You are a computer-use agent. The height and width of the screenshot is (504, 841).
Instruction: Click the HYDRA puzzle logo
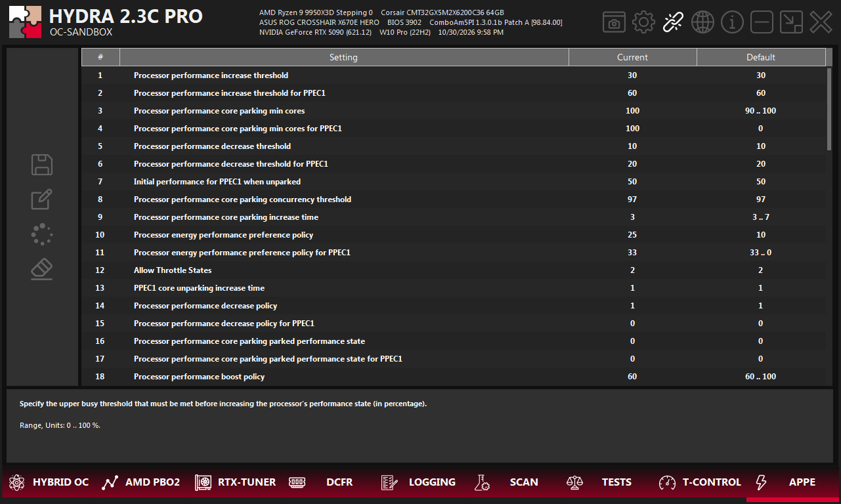coord(25,22)
